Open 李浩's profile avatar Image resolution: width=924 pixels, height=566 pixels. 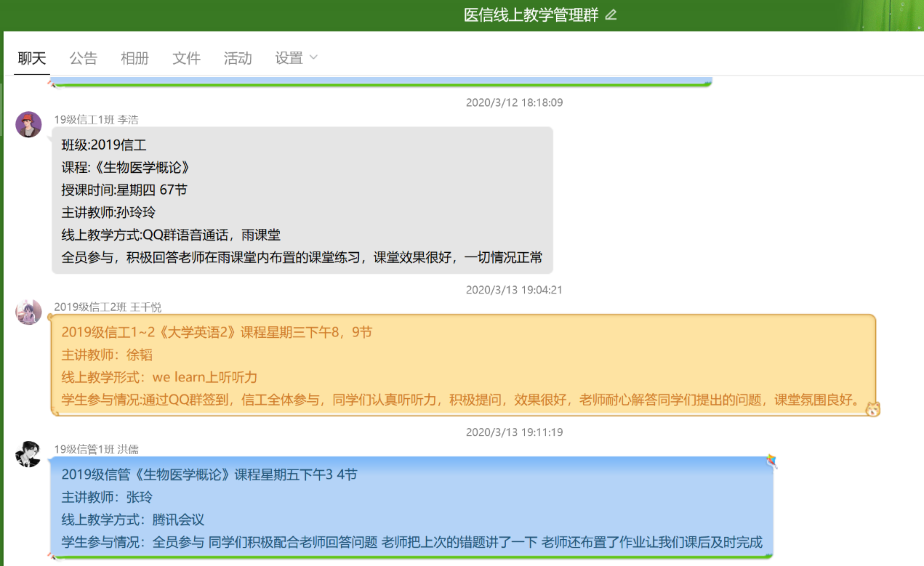28,124
